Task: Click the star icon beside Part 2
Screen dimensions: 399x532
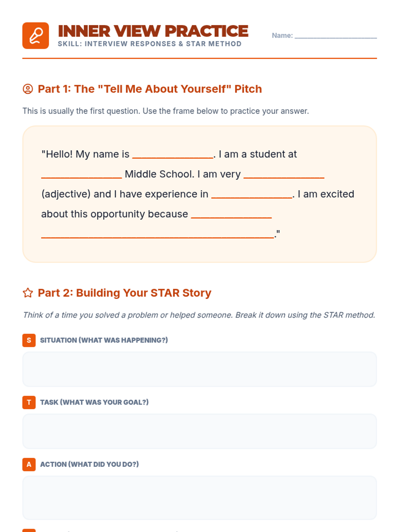Action: click(28, 293)
